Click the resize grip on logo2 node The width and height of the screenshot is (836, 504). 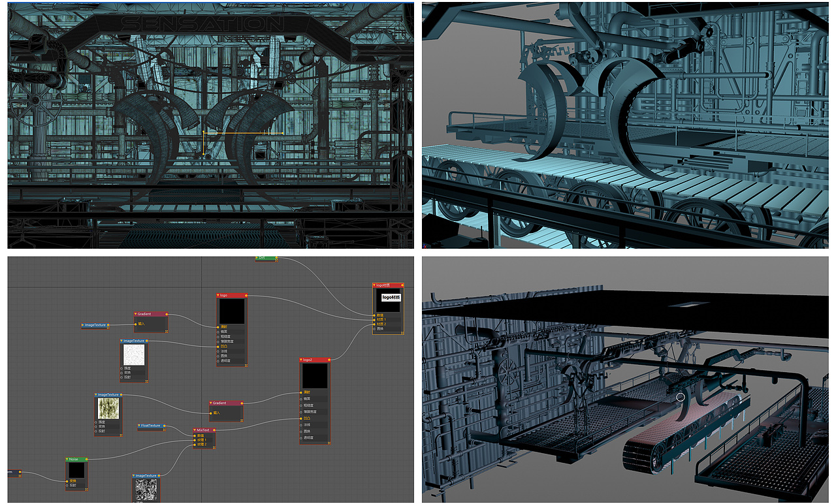tap(329, 443)
